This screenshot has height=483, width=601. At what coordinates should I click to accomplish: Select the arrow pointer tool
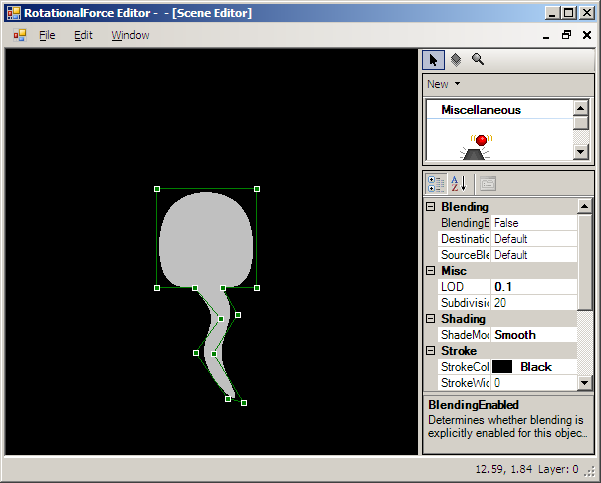click(433, 60)
